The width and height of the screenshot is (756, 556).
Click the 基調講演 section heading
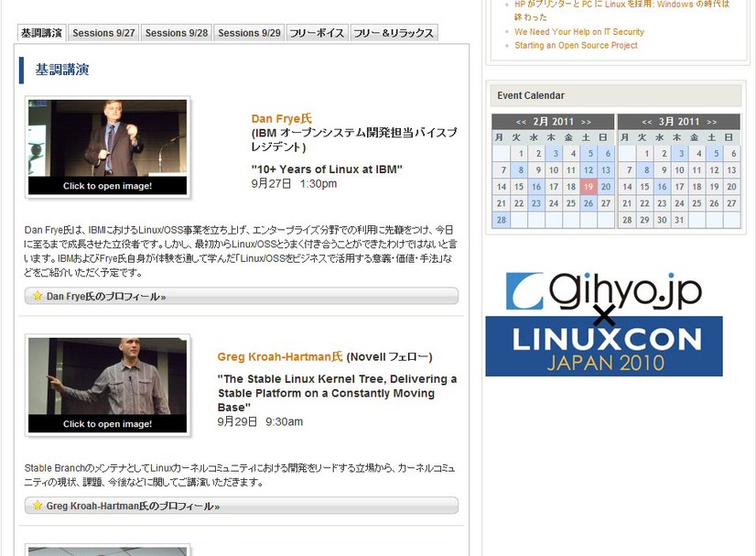click(62, 70)
